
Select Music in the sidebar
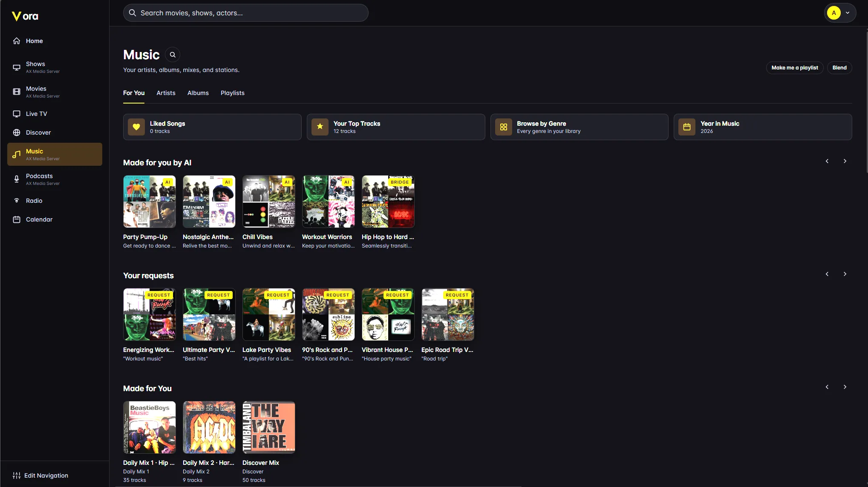click(55, 154)
